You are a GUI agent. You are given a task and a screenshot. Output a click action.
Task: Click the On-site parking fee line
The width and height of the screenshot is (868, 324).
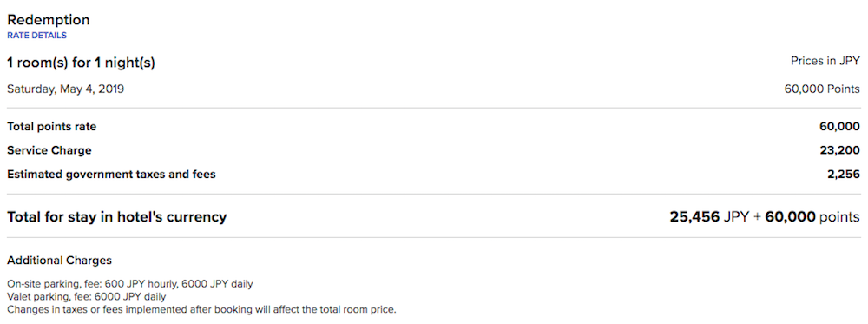pos(130,284)
